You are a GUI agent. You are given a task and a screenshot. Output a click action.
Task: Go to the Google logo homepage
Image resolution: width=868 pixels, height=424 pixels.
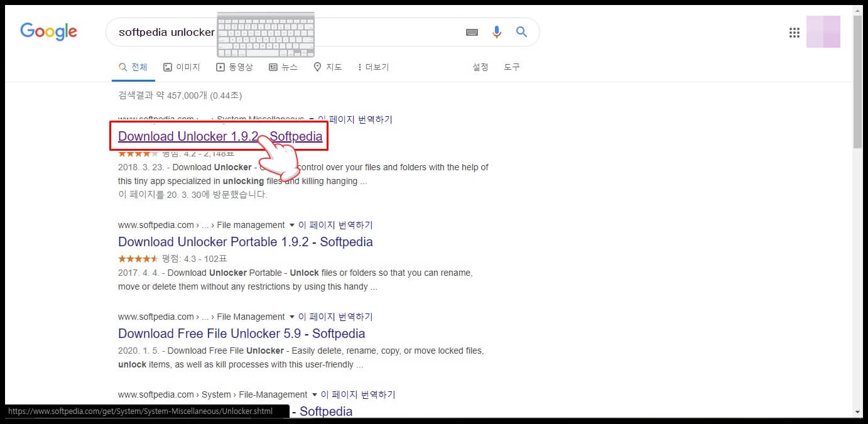click(48, 31)
